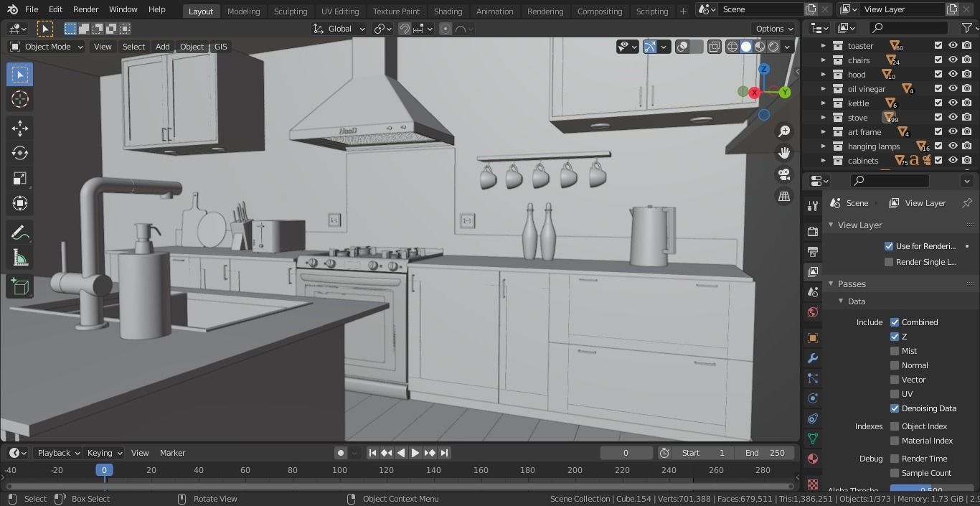Jump to the start frame

(x=372, y=453)
